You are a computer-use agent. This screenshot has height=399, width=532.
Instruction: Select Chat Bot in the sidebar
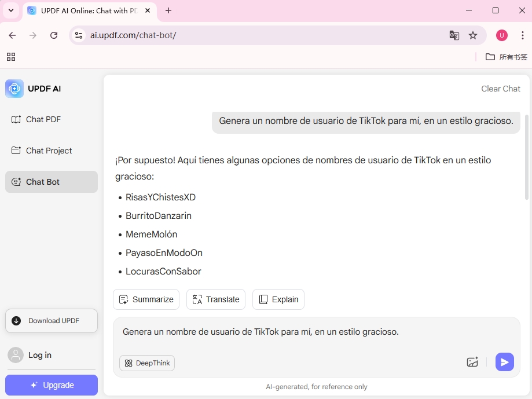point(52,182)
